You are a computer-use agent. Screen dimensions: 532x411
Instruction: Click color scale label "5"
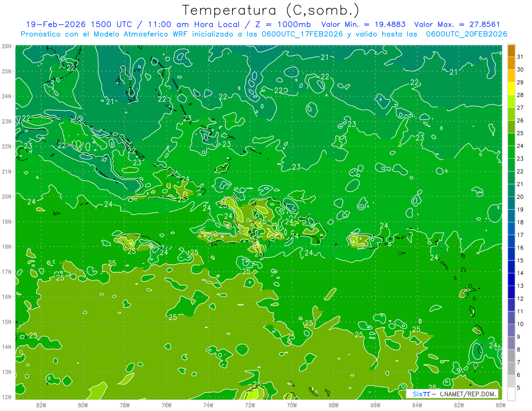(x=519, y=388)
